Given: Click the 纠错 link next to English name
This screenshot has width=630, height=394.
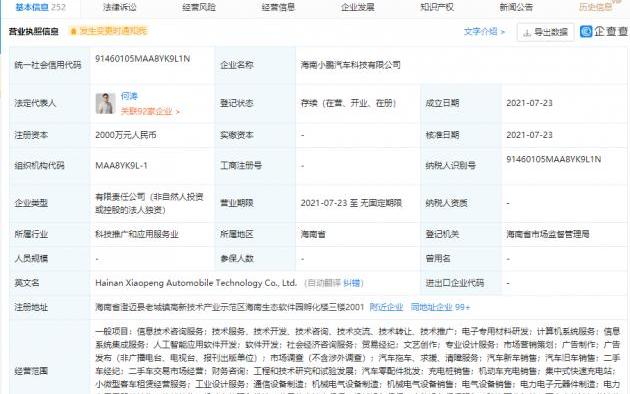Looking at the screenshot, I should (352, 283).
